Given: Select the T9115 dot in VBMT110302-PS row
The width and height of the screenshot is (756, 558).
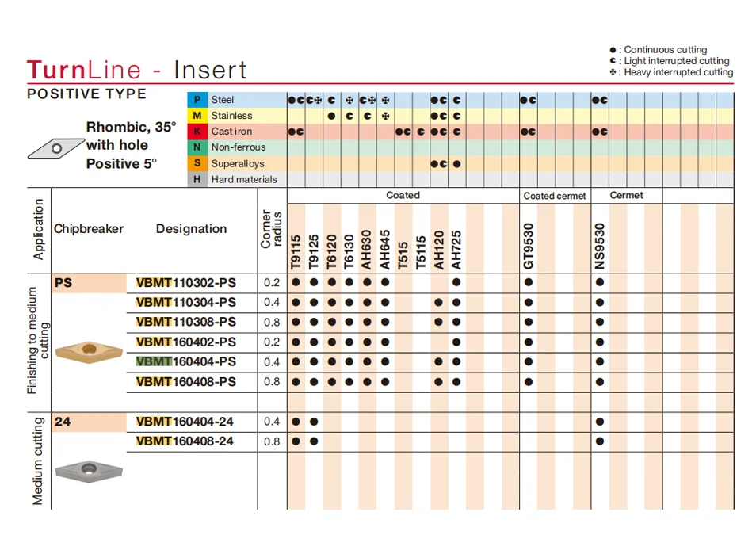Looking at the screenshot, I should click(296, 282).
